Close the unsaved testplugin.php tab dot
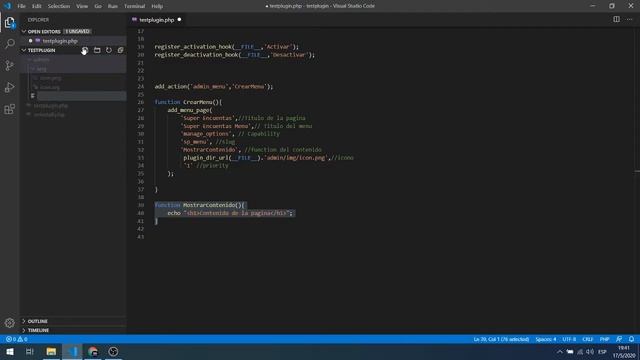This screenshot has width=640, height=360. tap(179, 20)
